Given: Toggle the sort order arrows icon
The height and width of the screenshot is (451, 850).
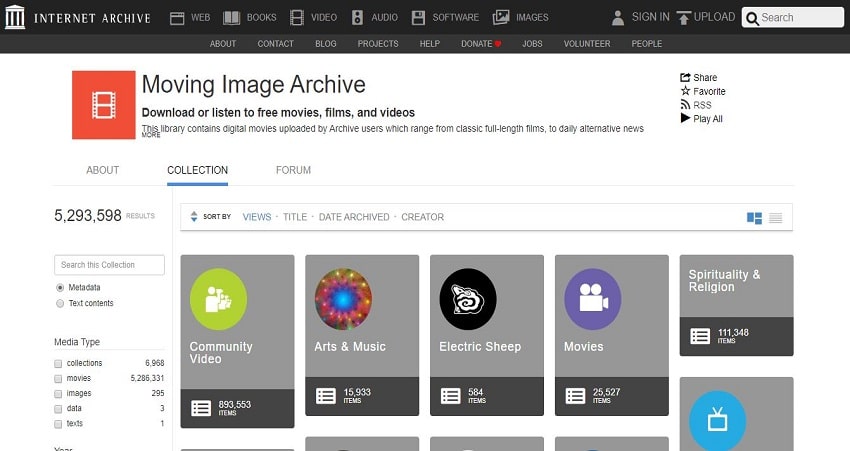Looking at the screenshot, I should pyautogui.click(x=194, y=217).
